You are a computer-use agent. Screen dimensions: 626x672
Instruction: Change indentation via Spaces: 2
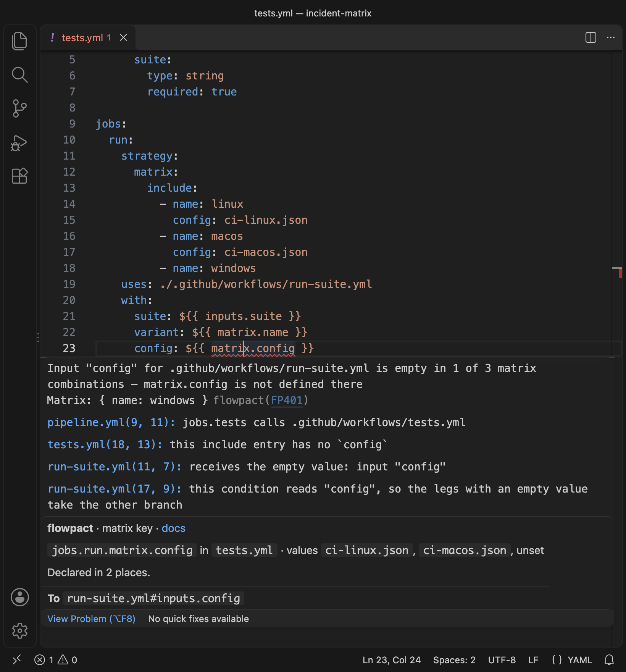click(454, 660)
